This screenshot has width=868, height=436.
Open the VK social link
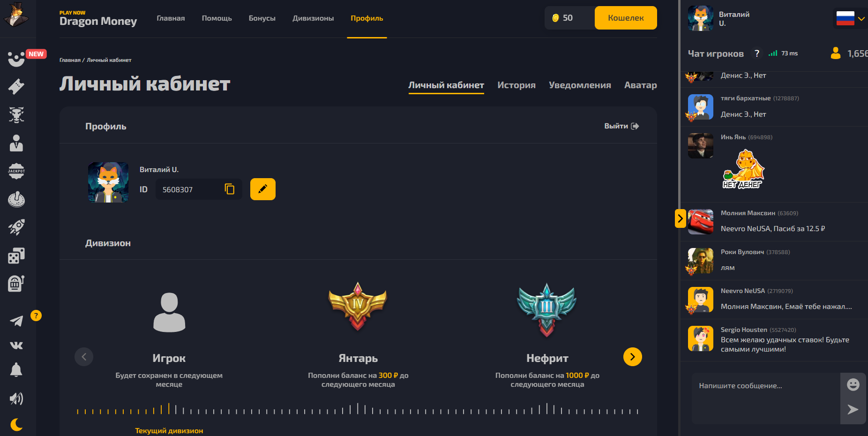point(16,346)
